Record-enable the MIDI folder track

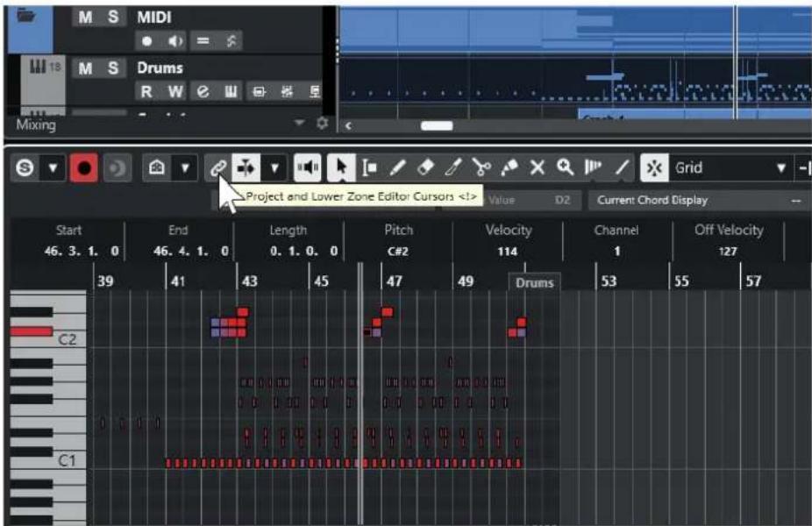coord(147,41)
